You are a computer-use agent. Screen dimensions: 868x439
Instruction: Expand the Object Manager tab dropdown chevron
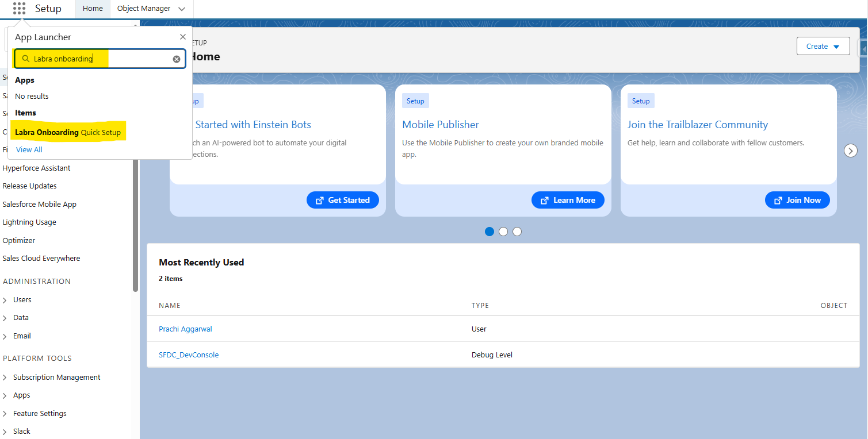point(182,9)
